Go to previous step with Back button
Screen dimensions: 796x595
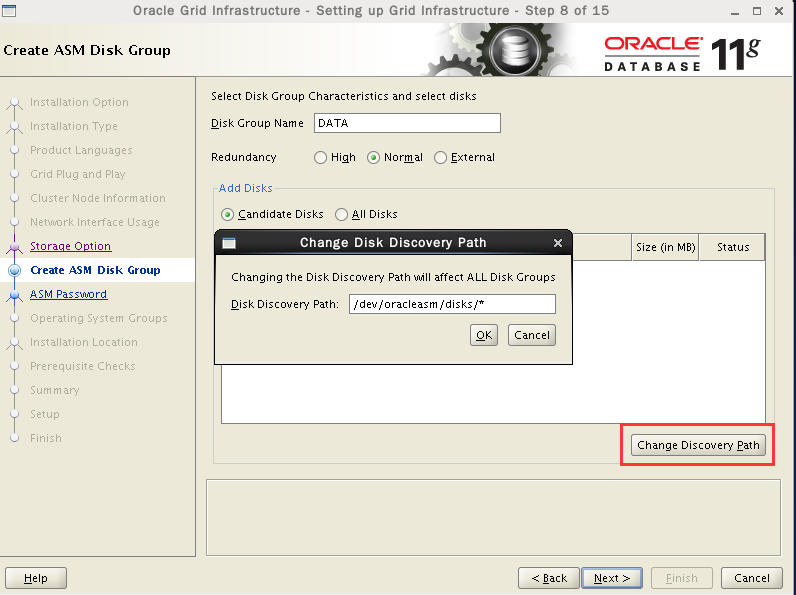pos(549,578)
